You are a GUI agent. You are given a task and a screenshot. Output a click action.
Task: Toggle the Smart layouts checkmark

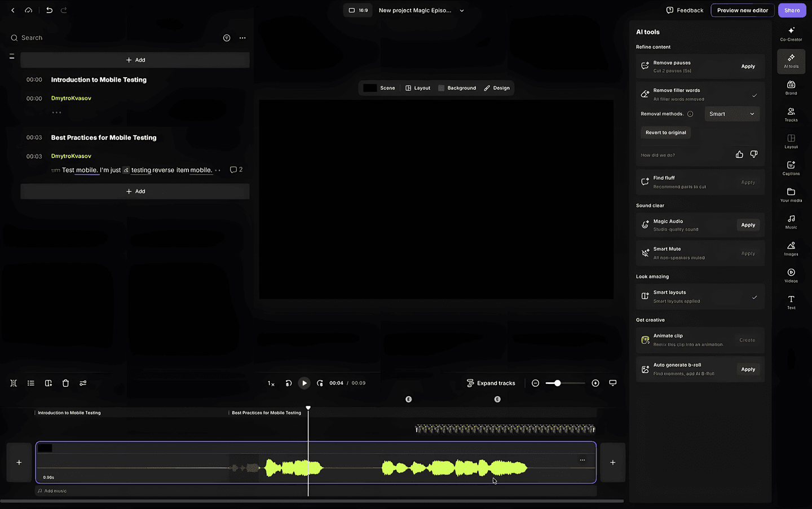[754, 296]
